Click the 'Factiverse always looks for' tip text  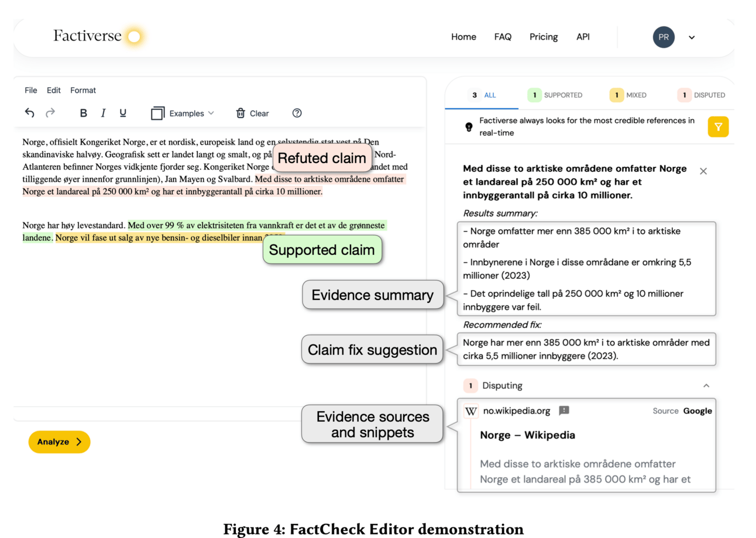pyautogui.click(x=587, y=127)
